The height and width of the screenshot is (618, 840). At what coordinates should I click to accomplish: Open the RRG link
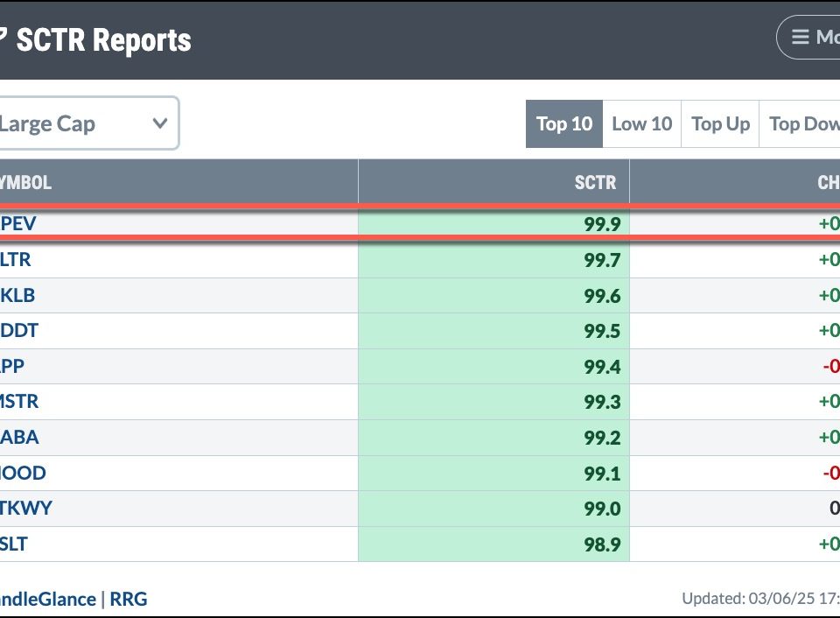click(128, 599)
